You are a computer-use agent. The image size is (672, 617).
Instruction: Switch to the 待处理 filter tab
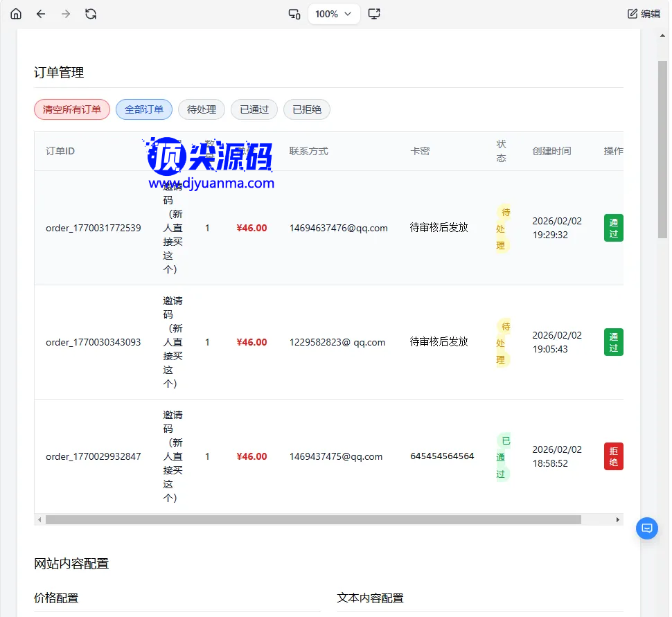[202, 109]
